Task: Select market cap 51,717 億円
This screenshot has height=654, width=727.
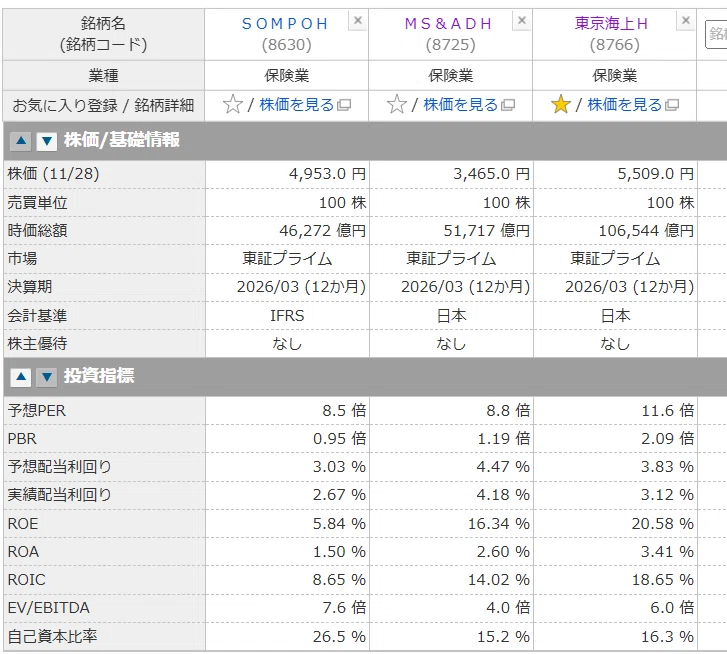Action: (x=487, y=231)
